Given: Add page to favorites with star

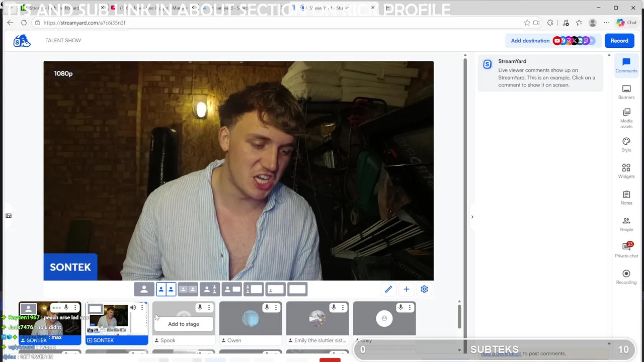Looking at the screenshot, I should pos(527,23).
